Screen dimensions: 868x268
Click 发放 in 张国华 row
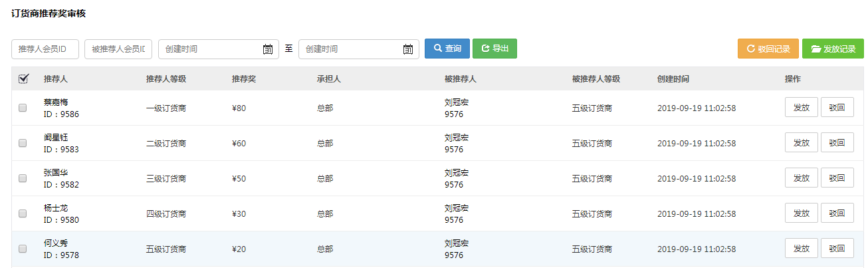tap(802, 178)
